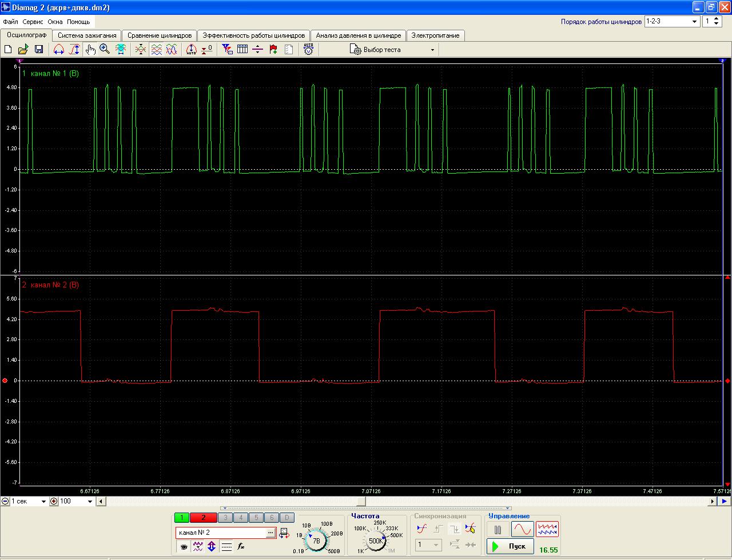This screenshot has width=732, height=560.
Task: Click the auto amplitude scale icon
Action: tap(192, 50)
